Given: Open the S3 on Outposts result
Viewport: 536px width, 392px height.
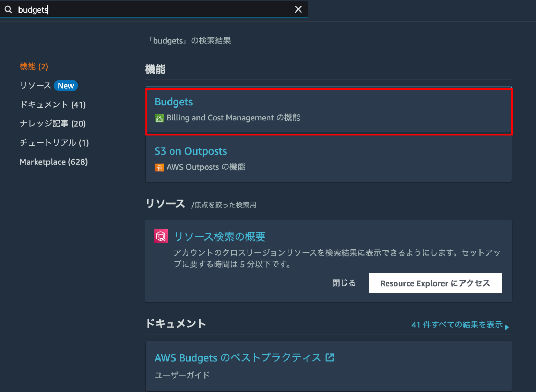Looking at the screenshot, I should (191, 151).
